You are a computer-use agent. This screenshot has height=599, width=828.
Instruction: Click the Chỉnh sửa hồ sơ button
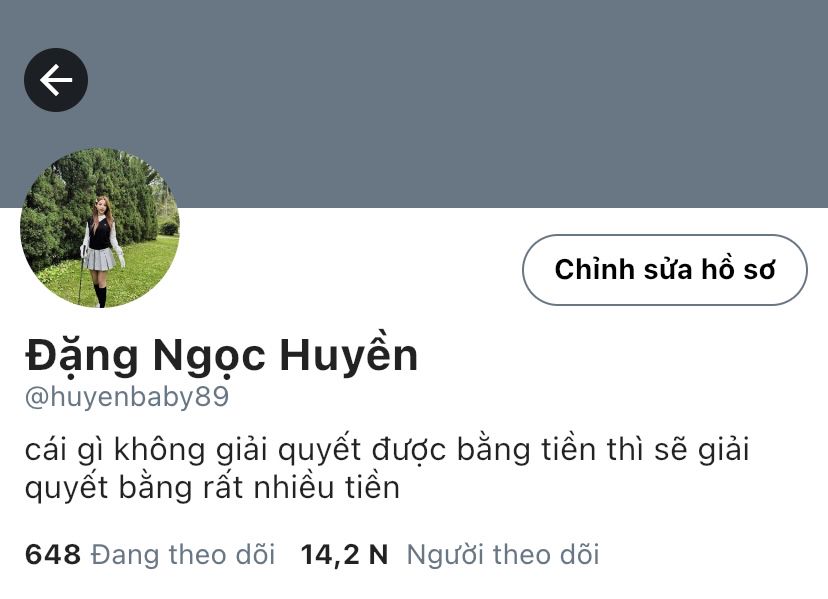point(664,270)
